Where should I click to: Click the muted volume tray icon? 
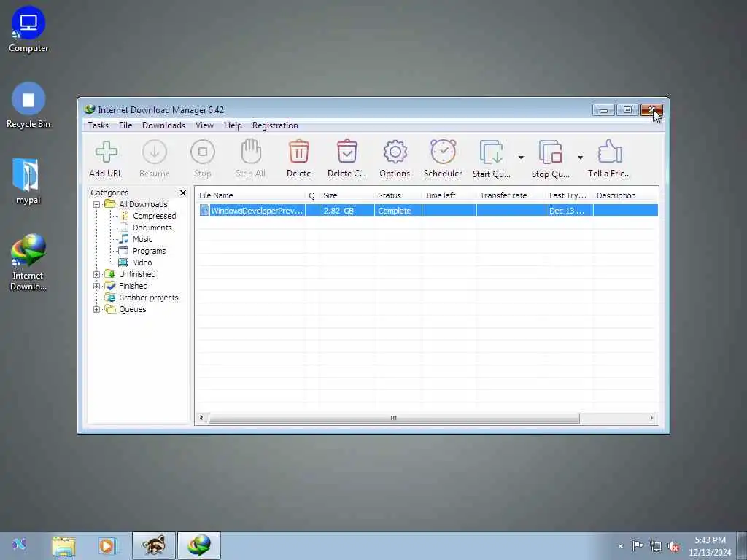tap(673, 547)
